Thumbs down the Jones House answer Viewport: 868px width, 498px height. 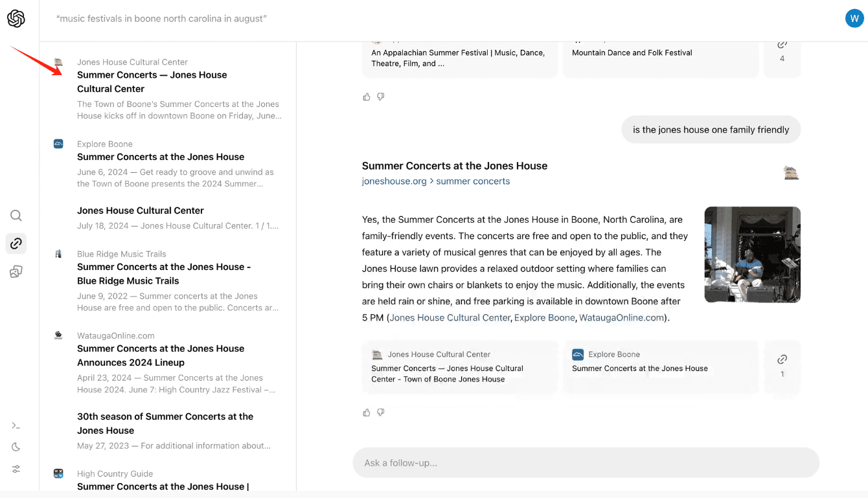tap(381, 412)
